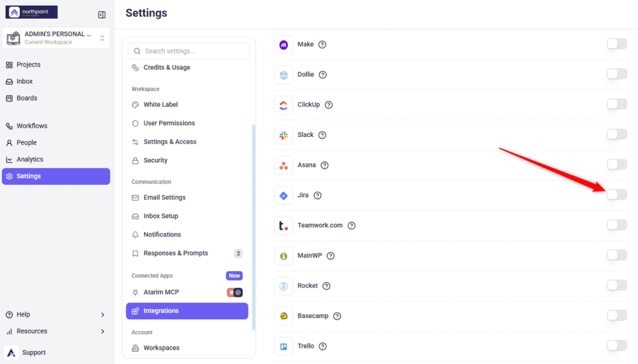Enable the Asana integration toggle
The image size is (638, 364).
coord(617,164)
